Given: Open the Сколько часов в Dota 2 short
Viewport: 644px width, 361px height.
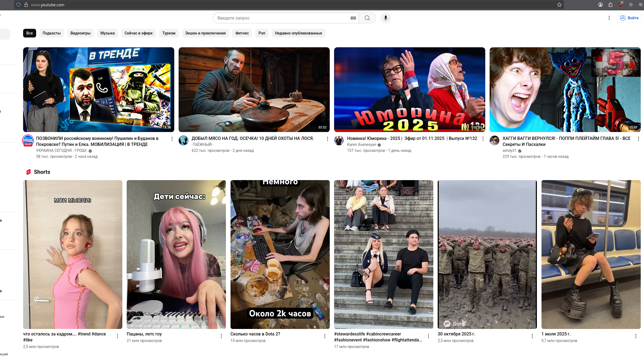Looking at the screenshot, I should click(280, 254).
